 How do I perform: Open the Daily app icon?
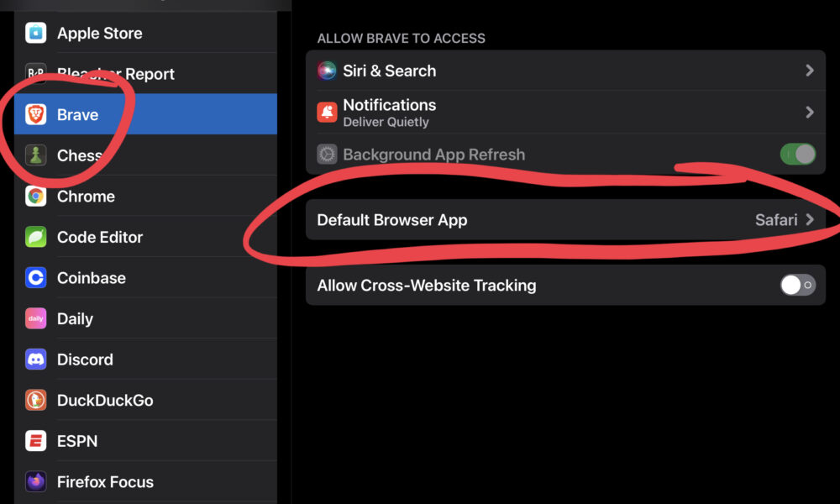36,318
